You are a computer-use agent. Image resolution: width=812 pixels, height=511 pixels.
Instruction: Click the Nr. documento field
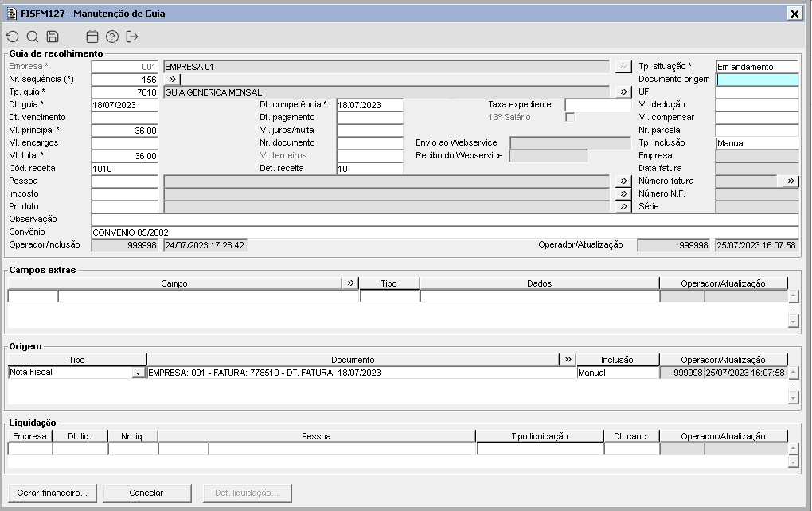coord(369,143)
